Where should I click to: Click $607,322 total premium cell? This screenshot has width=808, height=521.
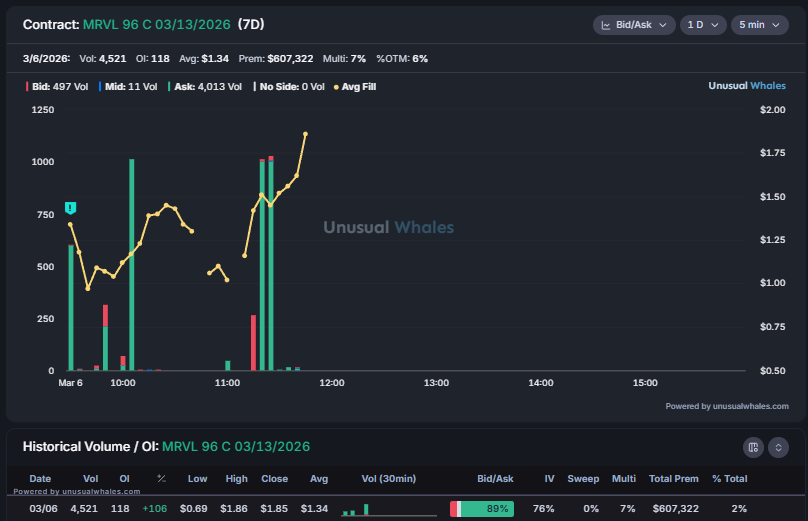point(676,509)
